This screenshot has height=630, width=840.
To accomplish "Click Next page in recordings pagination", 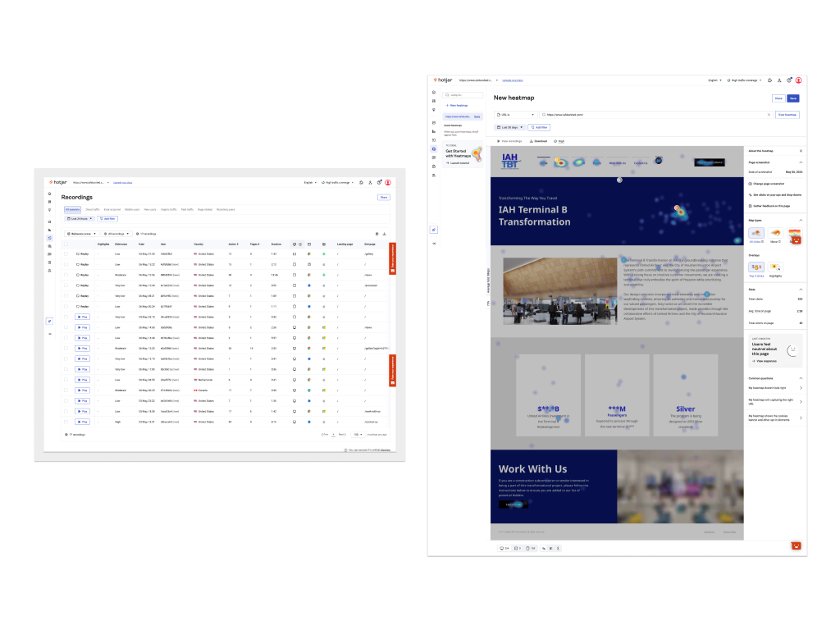I will (342, 435).
